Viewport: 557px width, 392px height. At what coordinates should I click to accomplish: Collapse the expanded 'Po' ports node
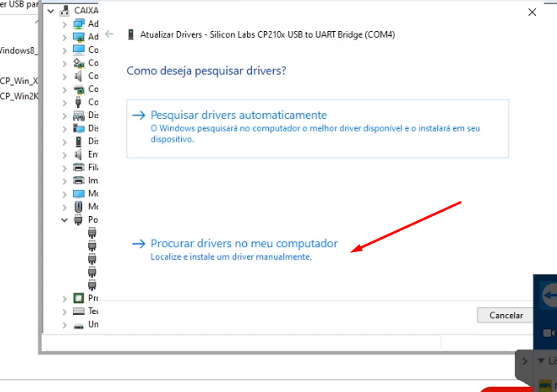pos(65,219)
